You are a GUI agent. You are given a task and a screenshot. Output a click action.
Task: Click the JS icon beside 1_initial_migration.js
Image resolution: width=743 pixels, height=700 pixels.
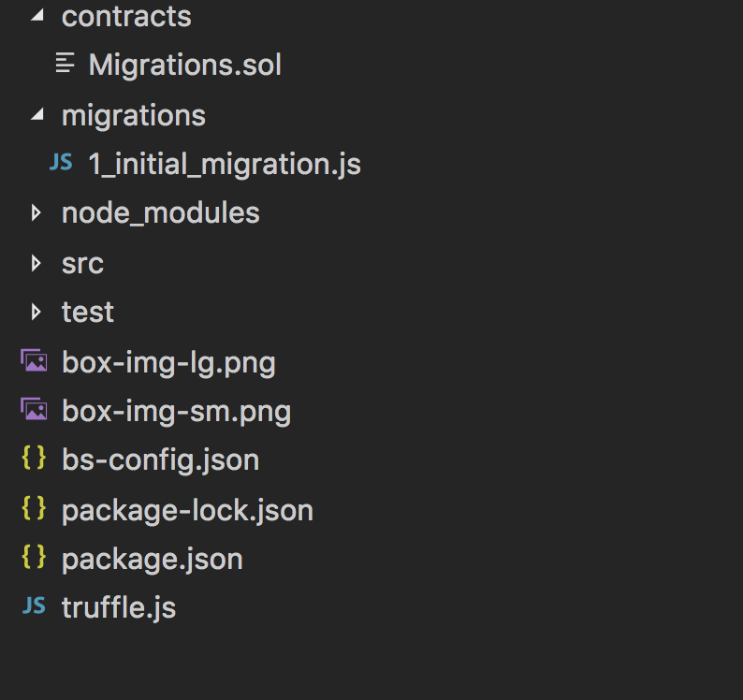[x=61, y=164]
